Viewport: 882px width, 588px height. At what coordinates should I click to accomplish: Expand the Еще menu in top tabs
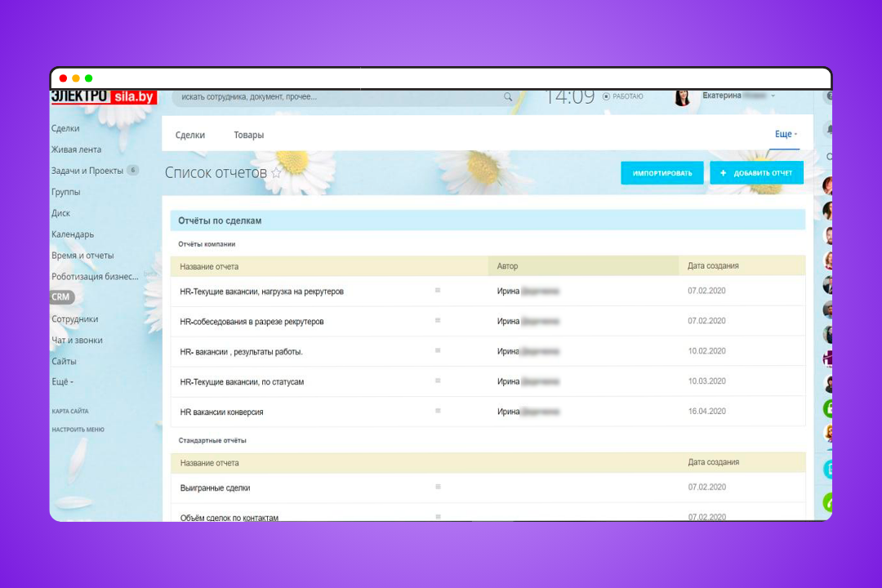coord(786,134)
